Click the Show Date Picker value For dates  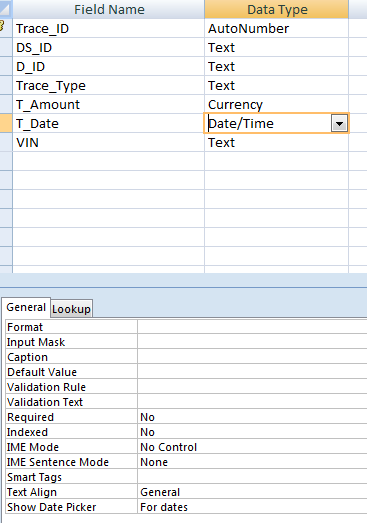click(x=252, y=507)
